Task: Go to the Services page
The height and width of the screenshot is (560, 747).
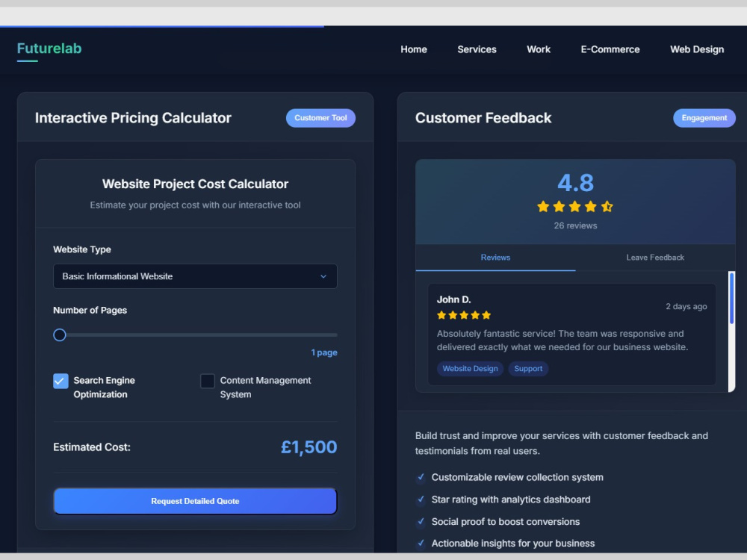Action: (x=477, y=49)
